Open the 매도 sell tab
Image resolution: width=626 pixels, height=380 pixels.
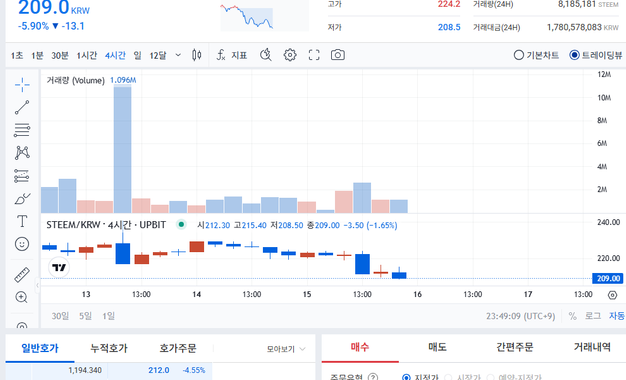tap(438, 347)
